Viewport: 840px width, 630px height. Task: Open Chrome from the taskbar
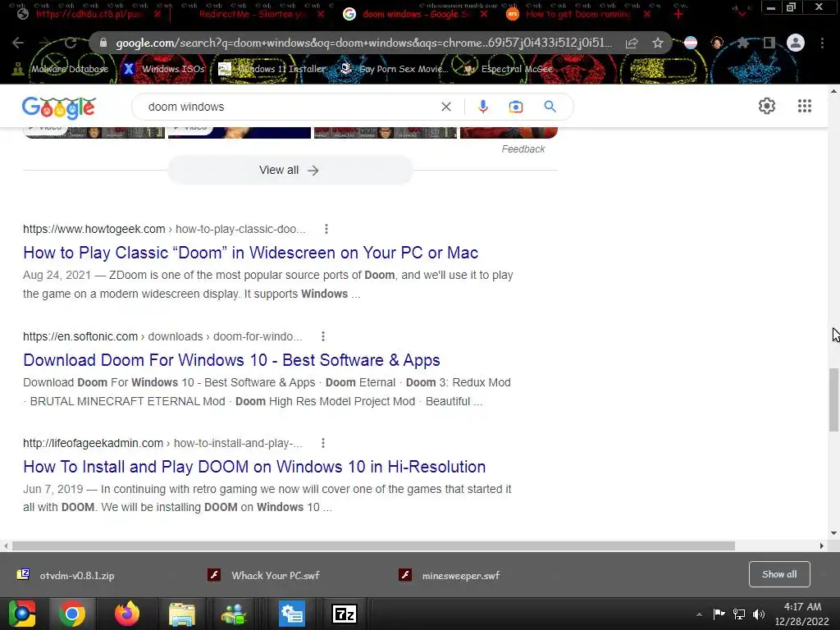(72, 614)
